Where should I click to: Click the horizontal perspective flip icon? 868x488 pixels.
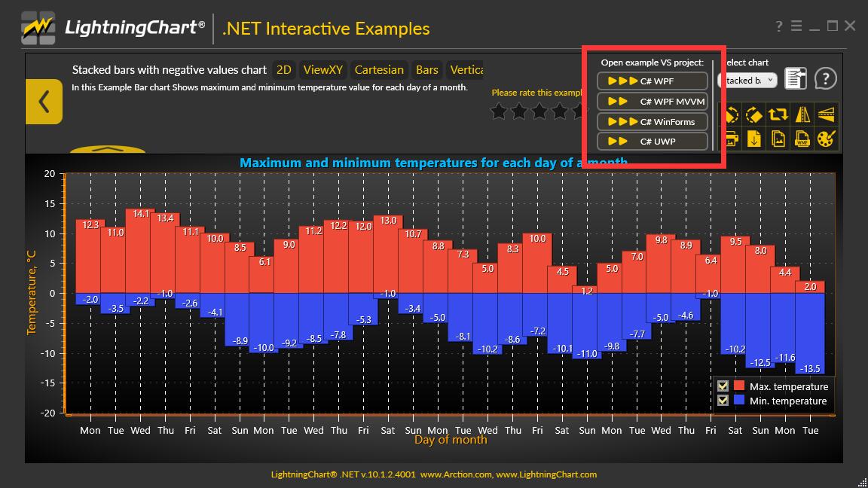[x=826, y=114]
